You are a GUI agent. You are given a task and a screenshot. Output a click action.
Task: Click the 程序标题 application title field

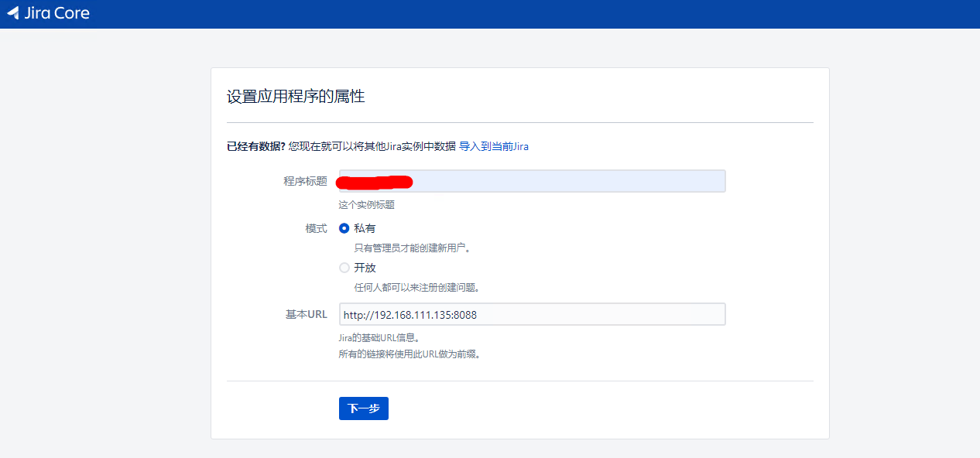click(x=532, y=180)
